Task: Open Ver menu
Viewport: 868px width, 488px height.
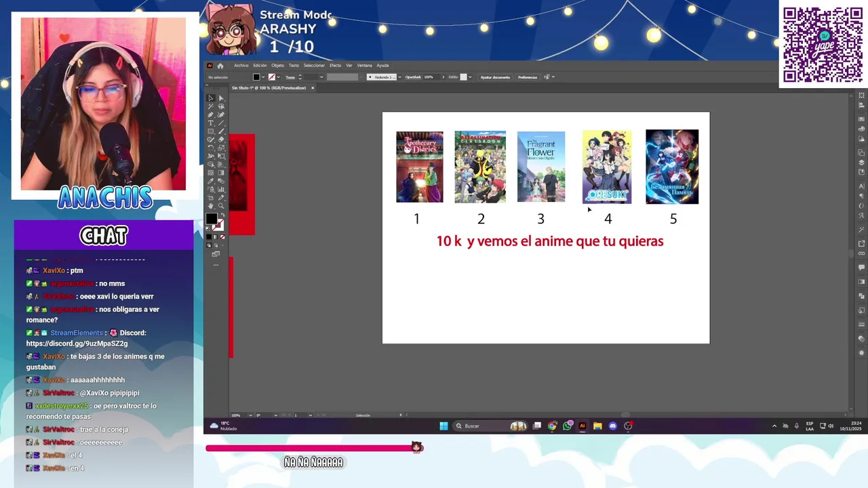Action: pos(349,65)
